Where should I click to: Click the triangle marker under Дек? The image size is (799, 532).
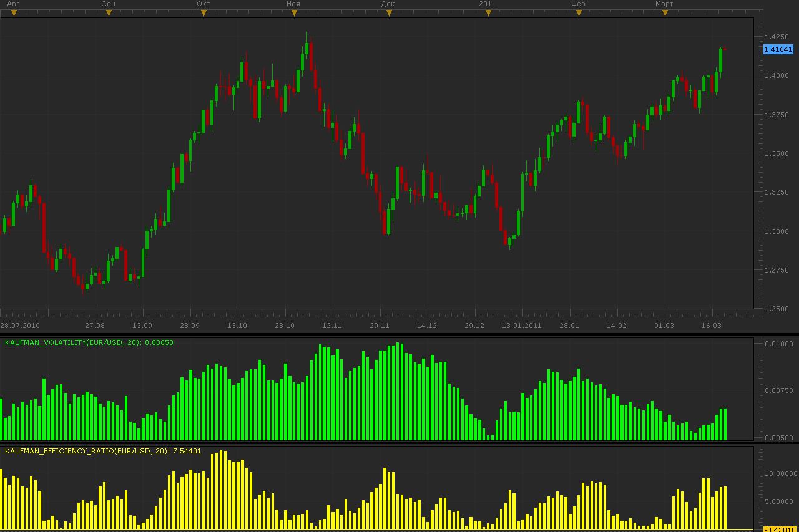click(389, 13)
